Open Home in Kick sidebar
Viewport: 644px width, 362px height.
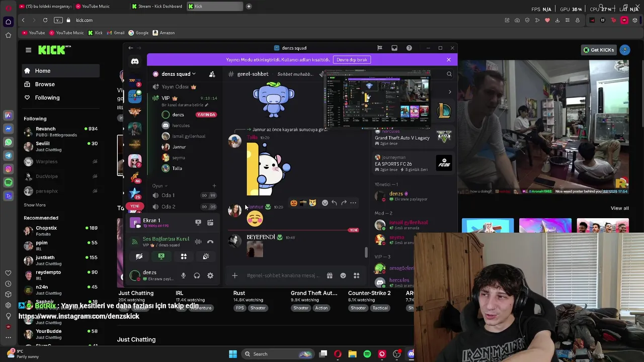[x=60, y=71]
